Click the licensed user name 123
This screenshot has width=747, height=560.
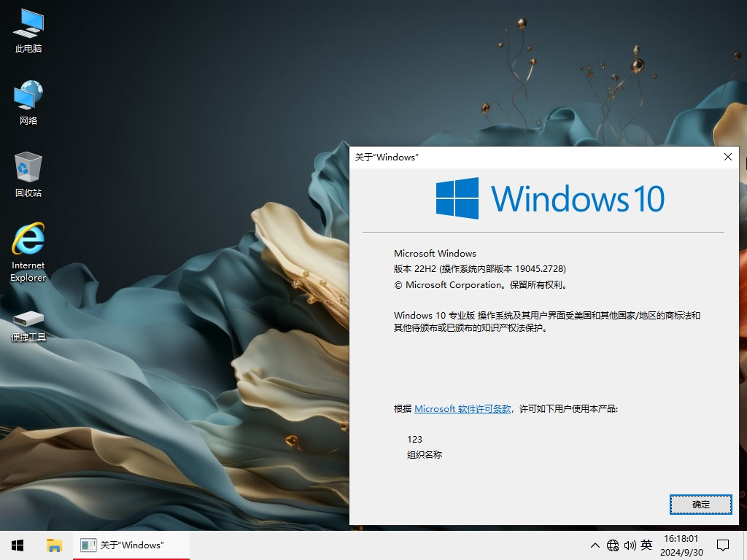point(414,439)
